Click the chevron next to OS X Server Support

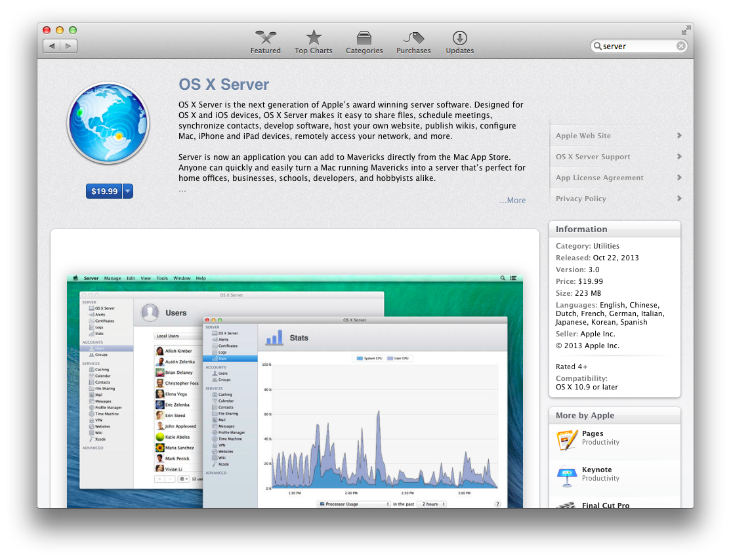[x=679, y=157]
